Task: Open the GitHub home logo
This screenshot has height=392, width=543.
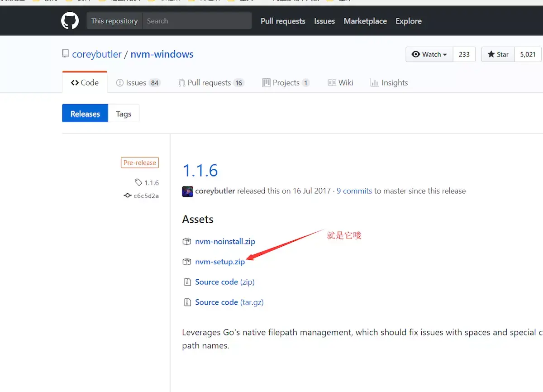Action: 70,21
